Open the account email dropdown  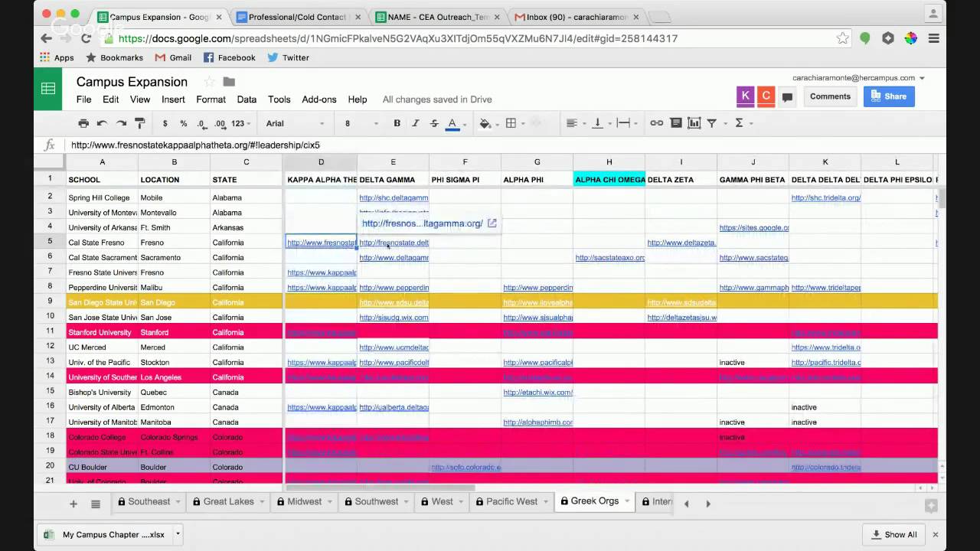(858, 77)
